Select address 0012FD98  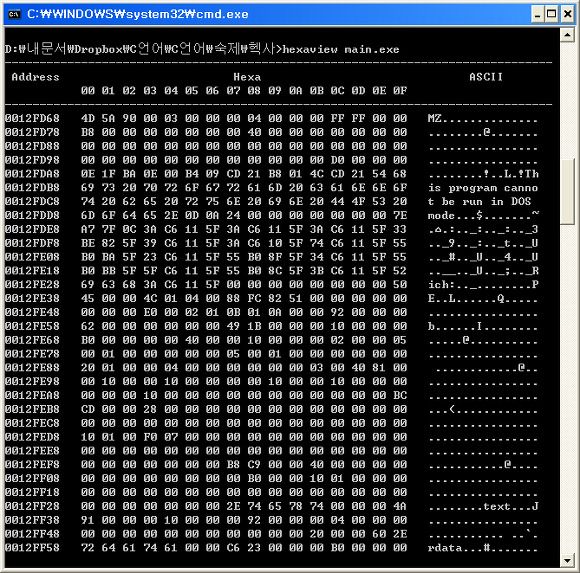32,160
